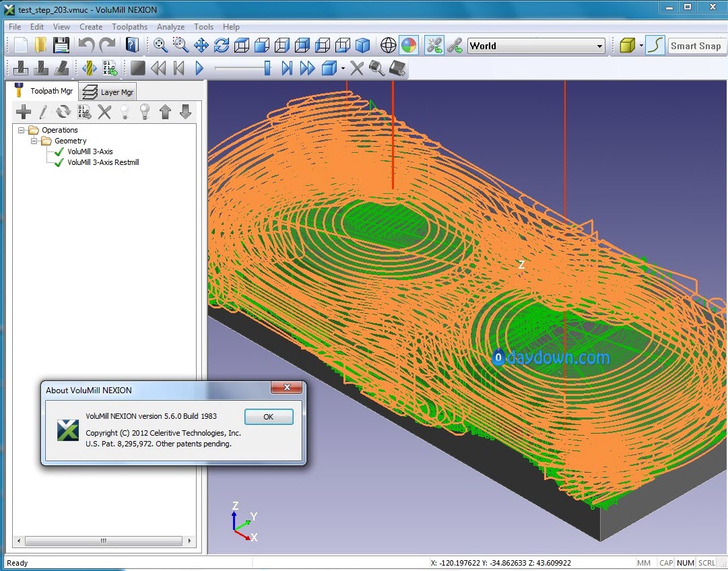Adjust the simulation speed slider handle
Image resolution: width=728 pixels, height=571 pixels.
pyautogui.click(x=267, y=68)
